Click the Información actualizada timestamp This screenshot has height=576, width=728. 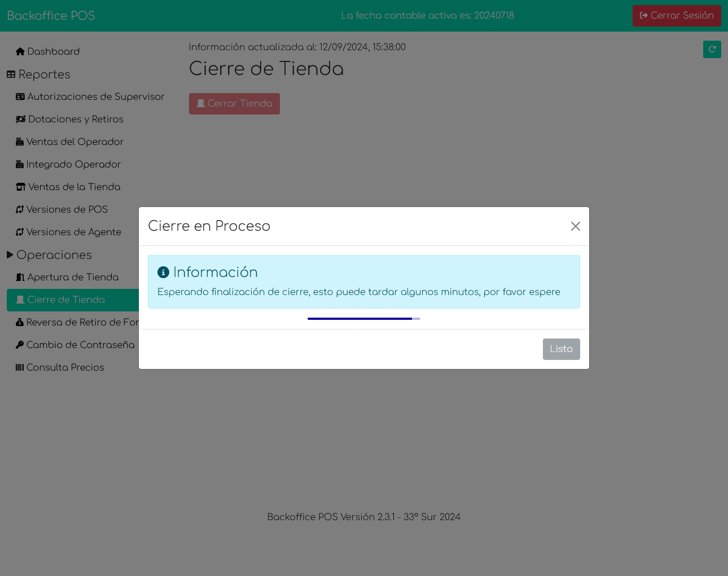297,47
